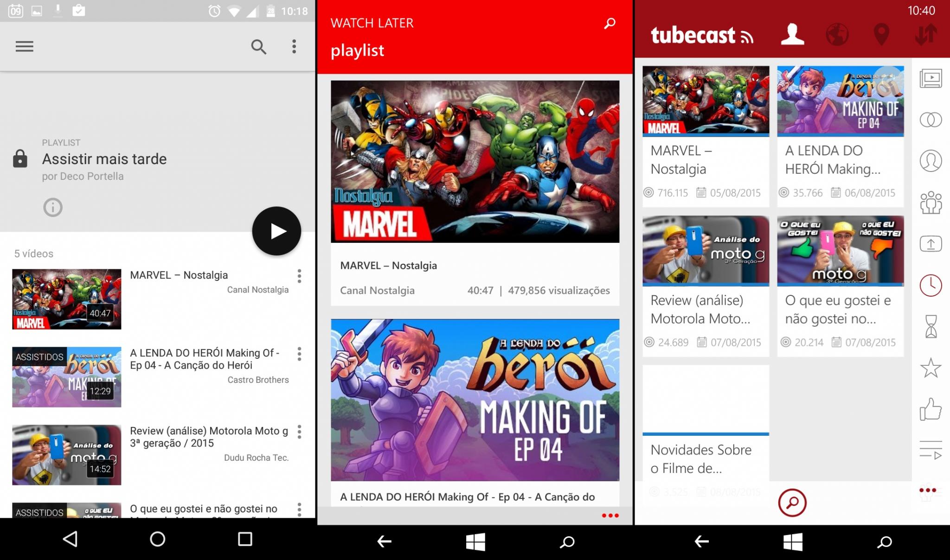Tap the Windows start button in middle phone
This screenshot has width=950, height=560.
475,541
